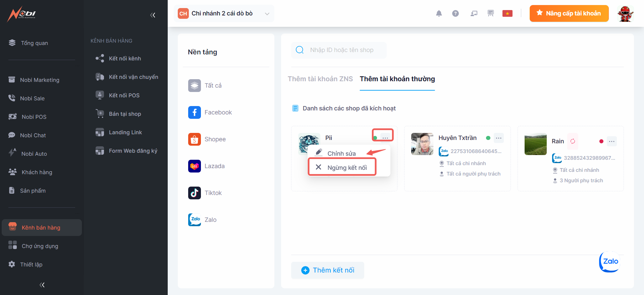Click the refresh icon beside Rain

pyautogui.click(x=573, y=141)
